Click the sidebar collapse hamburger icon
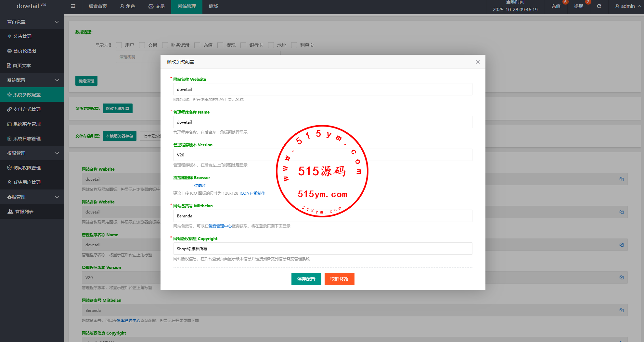This screenshot has width=644, height=342. 73,6
